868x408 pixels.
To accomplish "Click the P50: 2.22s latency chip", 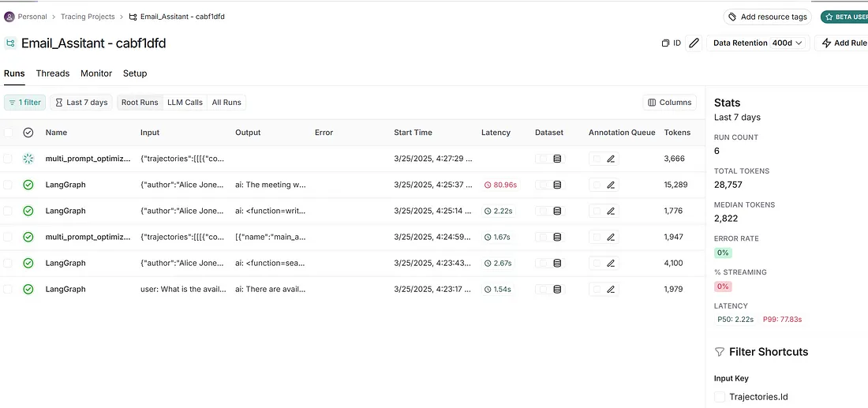I will coord(735,320).
